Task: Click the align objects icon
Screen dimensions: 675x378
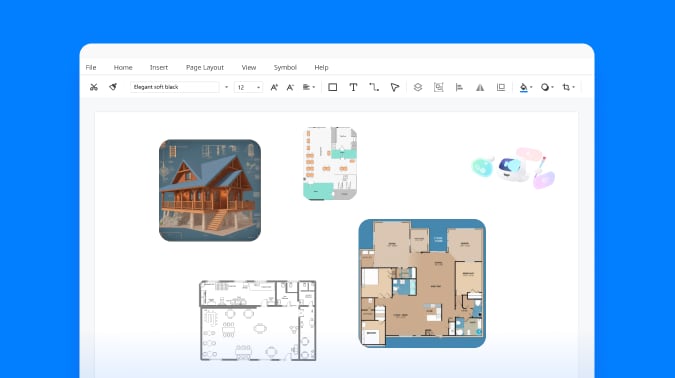Action: (x=459, y=87)
